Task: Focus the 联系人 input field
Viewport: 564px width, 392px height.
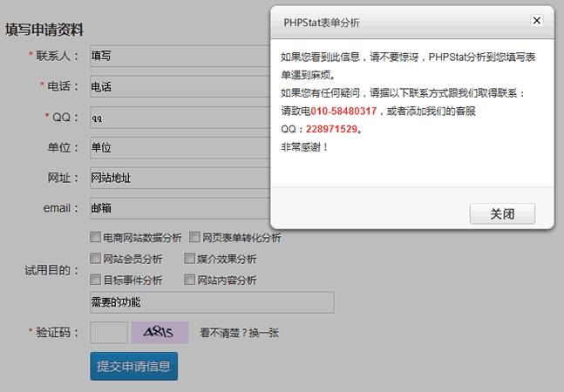Action: (180, 56)
